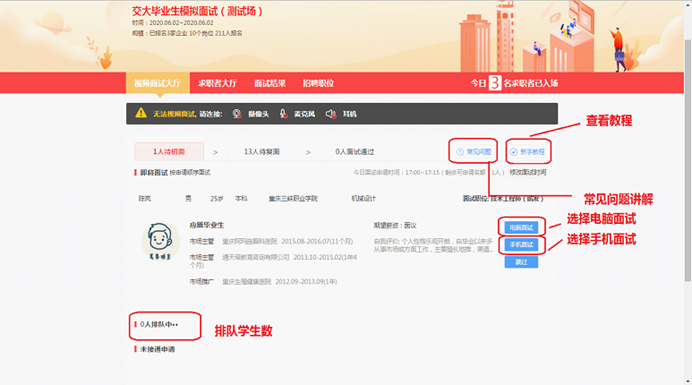The width and height of the screenshot is (692, 385).
Task: Click the 常见问题 question mark icon
Action: point(460,152)
